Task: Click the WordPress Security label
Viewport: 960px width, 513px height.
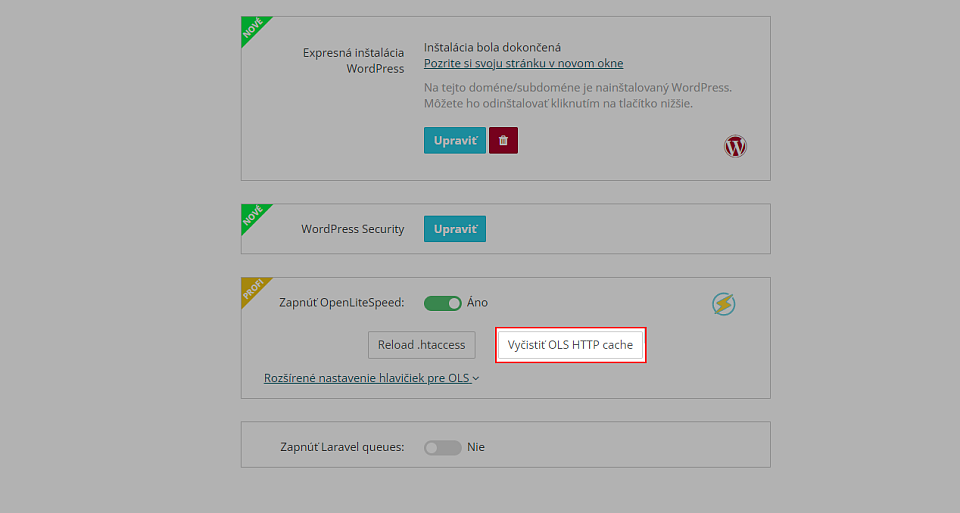Action: coord(353,229)
